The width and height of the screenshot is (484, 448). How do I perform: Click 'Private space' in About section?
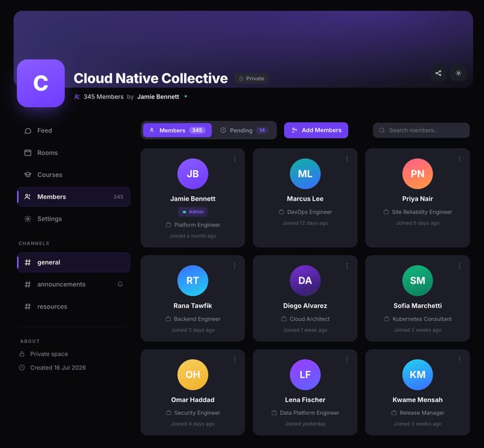pos(49,354)
